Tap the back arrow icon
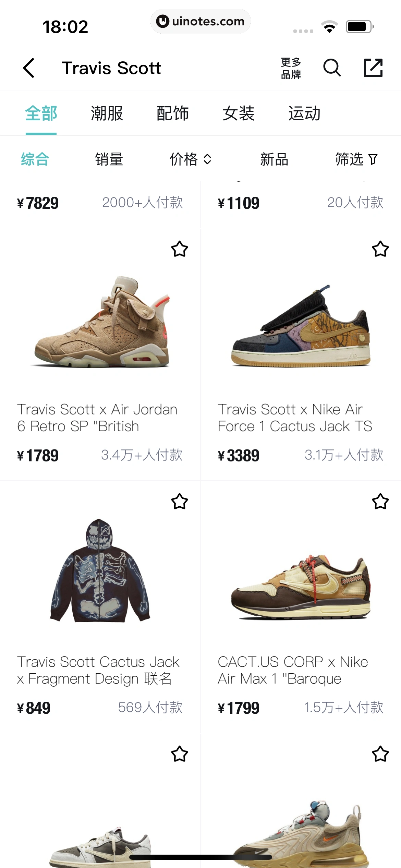This screenshot has height=868, width=401. [x=29, y=68]
